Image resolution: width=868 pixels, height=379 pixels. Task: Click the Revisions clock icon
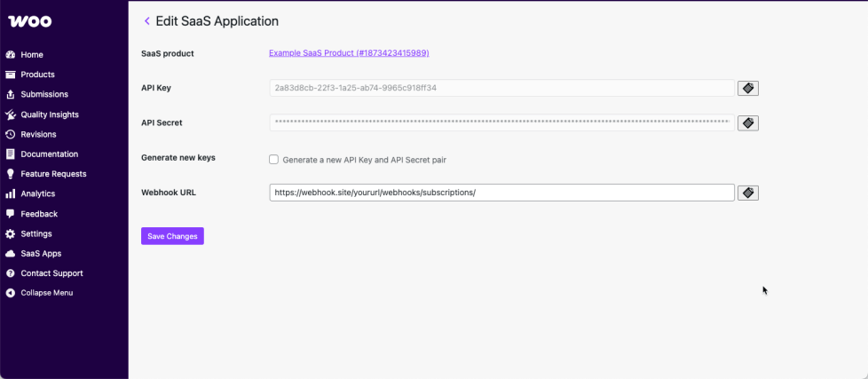click(x=11, y=134)
